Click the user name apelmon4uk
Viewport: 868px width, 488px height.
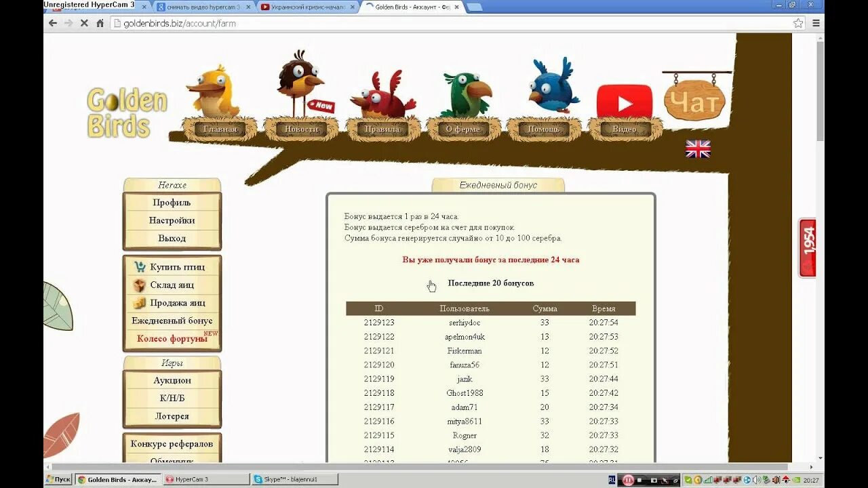(465, 337)
